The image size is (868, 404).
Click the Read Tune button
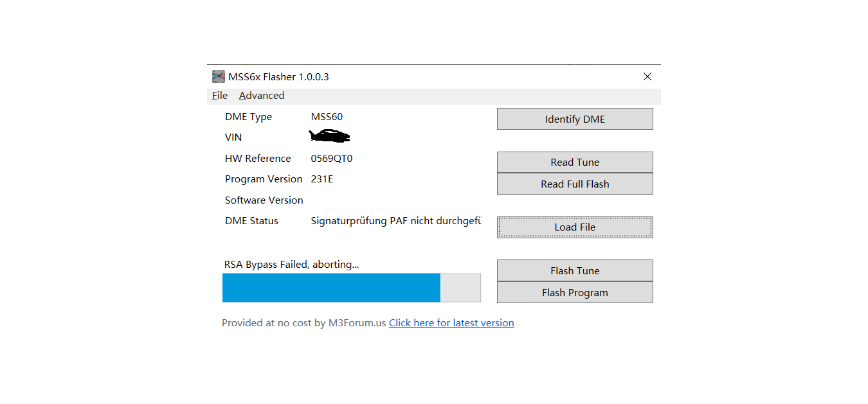pos(574,162)
